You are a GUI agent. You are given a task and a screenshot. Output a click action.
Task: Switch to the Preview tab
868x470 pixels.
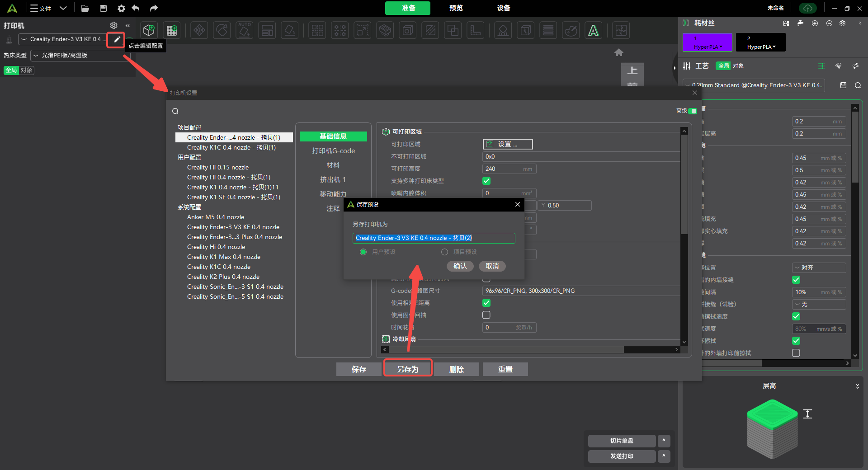456,8
